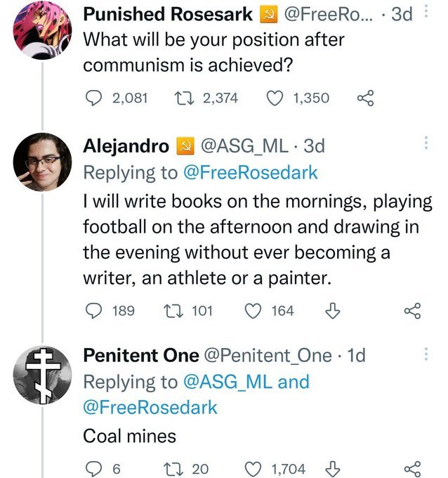The width and height of the screenshot is (448, 478).
Task: Retweet the 'Coal mines' reply
Action: (x=173, y=469)
